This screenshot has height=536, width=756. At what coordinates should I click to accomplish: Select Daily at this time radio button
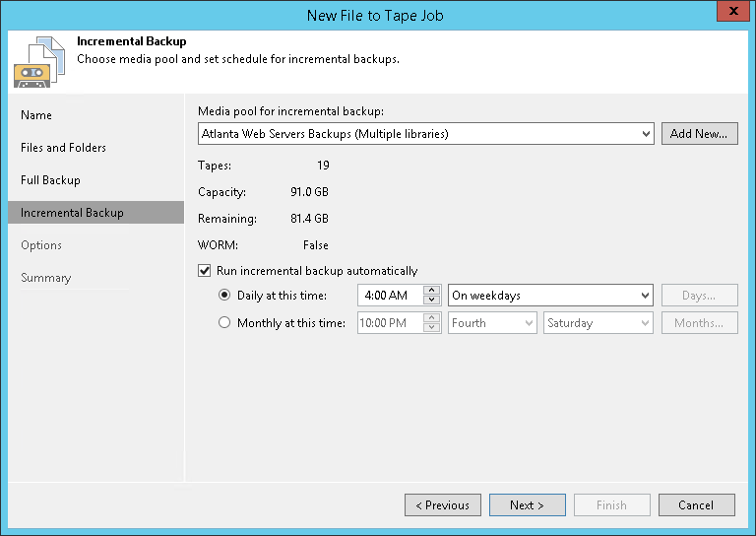(224, 295)
